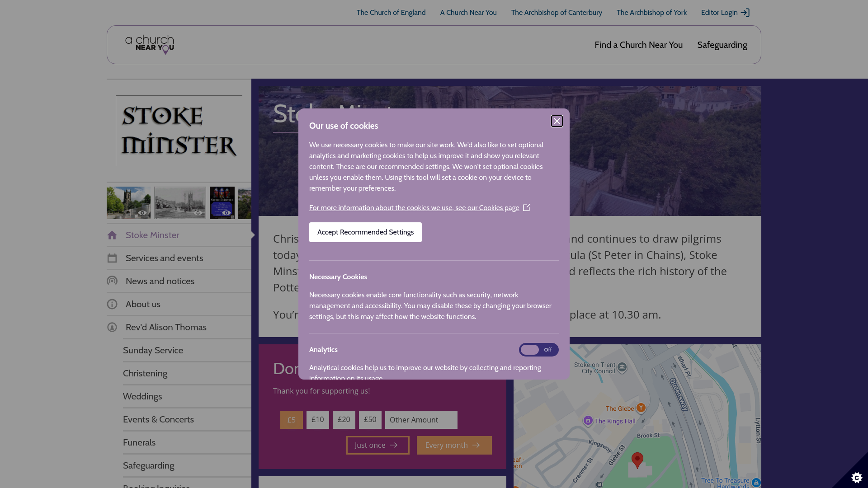The width and height of the screenshot is (868, 488).
Task: View the stained glass poster thumbnail
Action: click(222, 203)
